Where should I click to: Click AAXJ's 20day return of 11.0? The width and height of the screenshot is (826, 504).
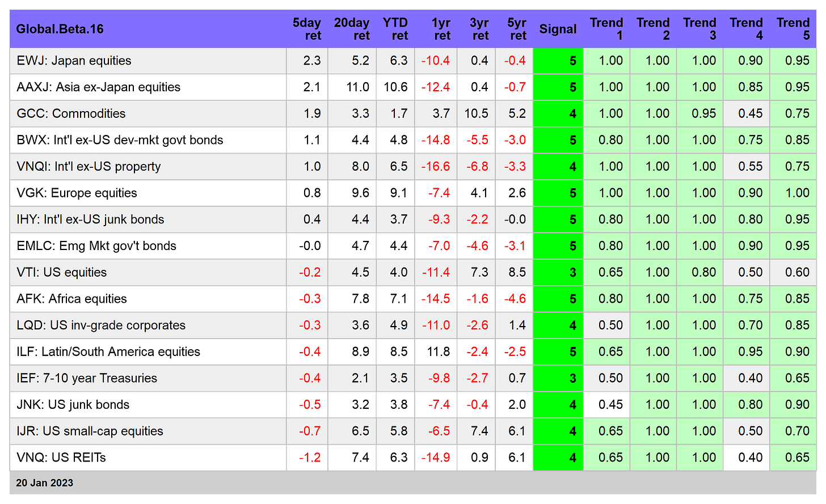358,87
